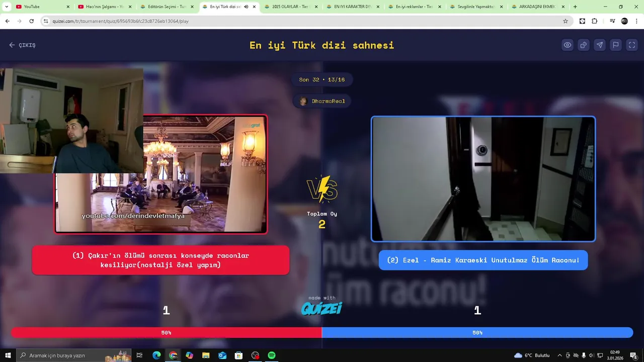The height and width of the screenshot is (362, 644).
Task: Click the taskbar search box
Action: [74, 355]
